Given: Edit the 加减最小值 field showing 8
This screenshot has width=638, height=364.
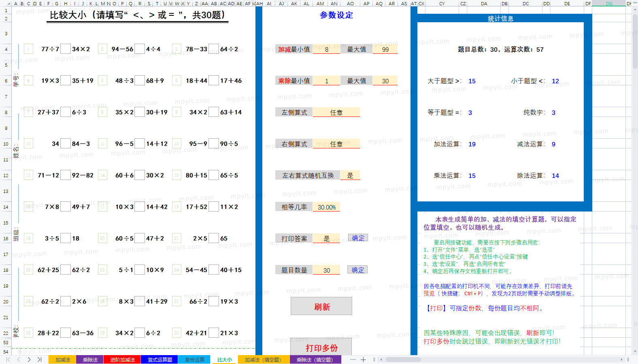Looking at the screenshot, I should (327, 49).
